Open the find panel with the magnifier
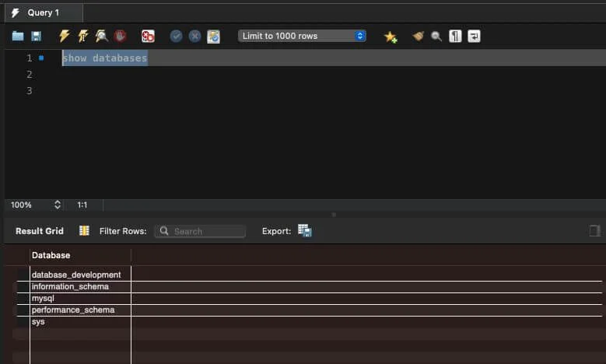Screen dimensions: 606x364 point(436,37)
